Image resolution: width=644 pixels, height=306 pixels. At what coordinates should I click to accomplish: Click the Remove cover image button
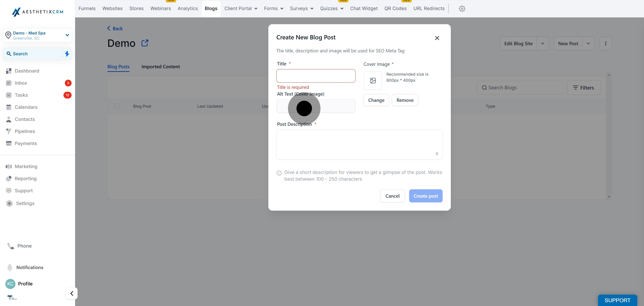[405, 100]
